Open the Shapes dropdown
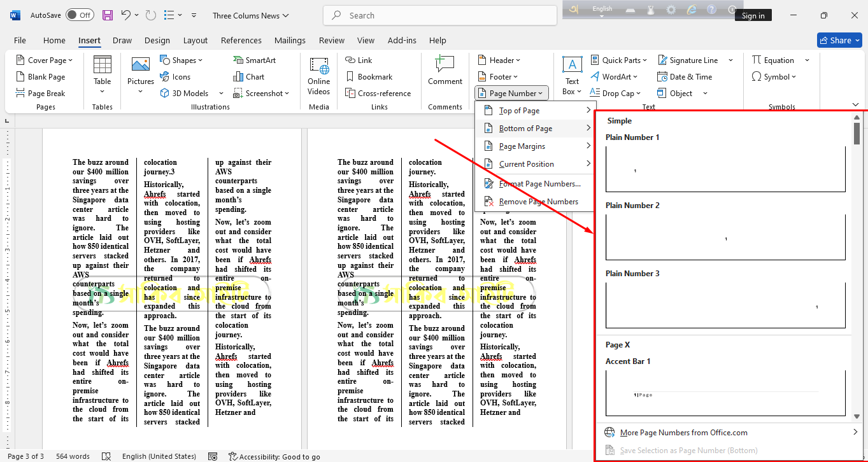 pyautogui.click(x=181, y=60)
